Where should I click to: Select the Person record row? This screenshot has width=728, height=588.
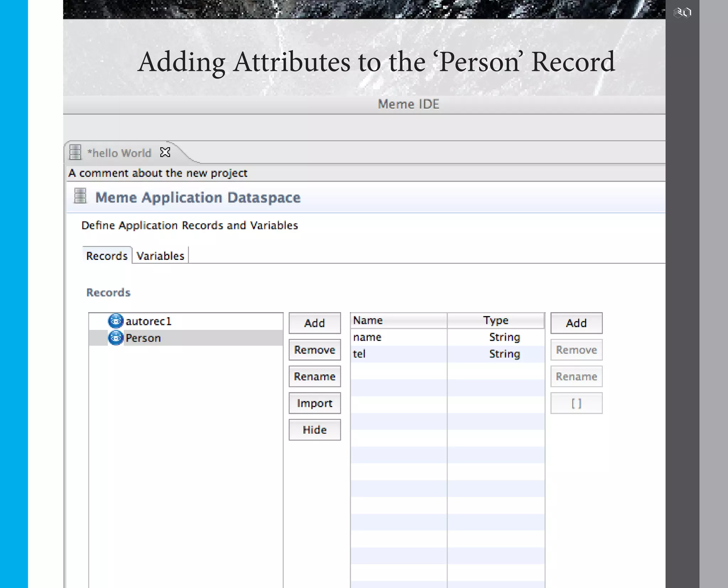(186, 338)
